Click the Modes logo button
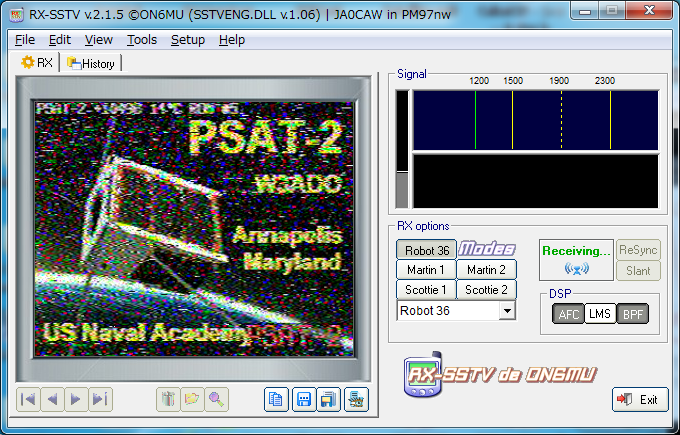 coord(487,249)
